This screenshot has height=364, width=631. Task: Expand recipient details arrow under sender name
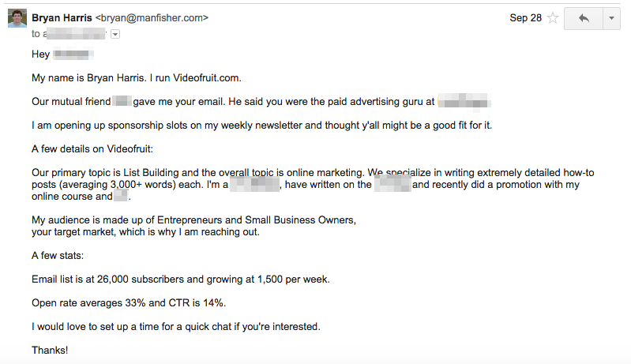click(x=115, y=34)
